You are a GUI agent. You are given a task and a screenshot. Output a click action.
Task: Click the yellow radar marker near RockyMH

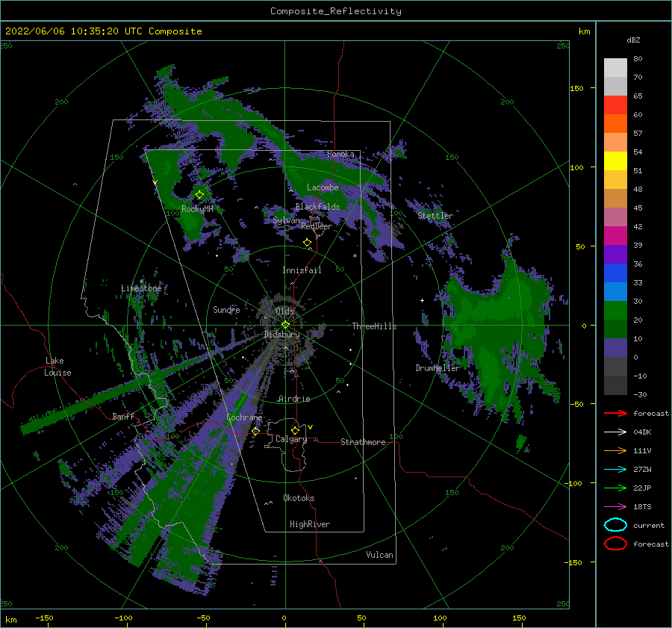point(199,195)
